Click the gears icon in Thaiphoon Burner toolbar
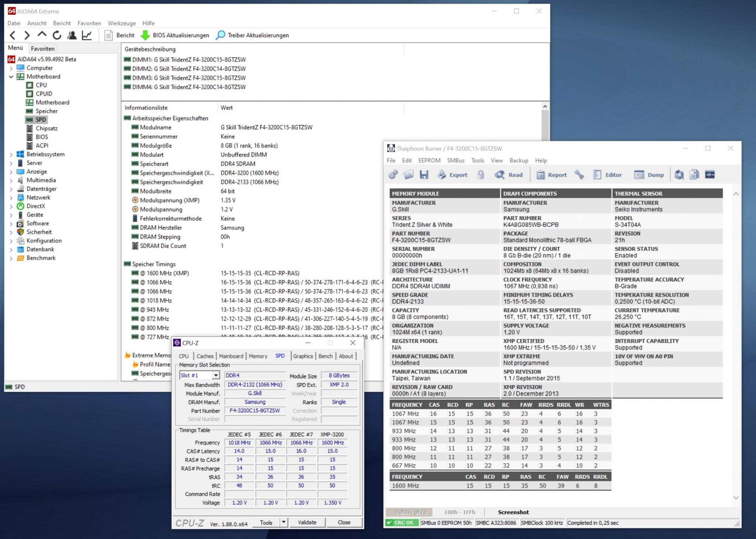 click(393, 175)
